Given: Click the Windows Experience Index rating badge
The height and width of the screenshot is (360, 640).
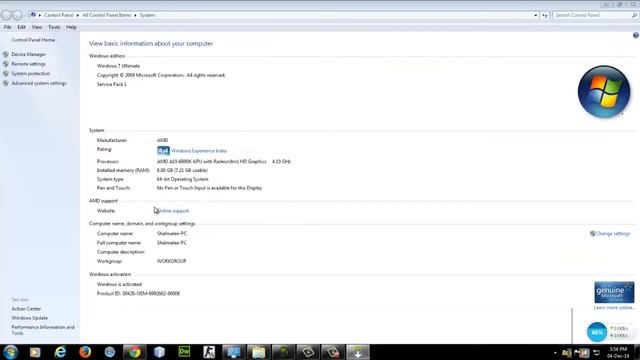Looking at the screenshot, I should 163,151.
